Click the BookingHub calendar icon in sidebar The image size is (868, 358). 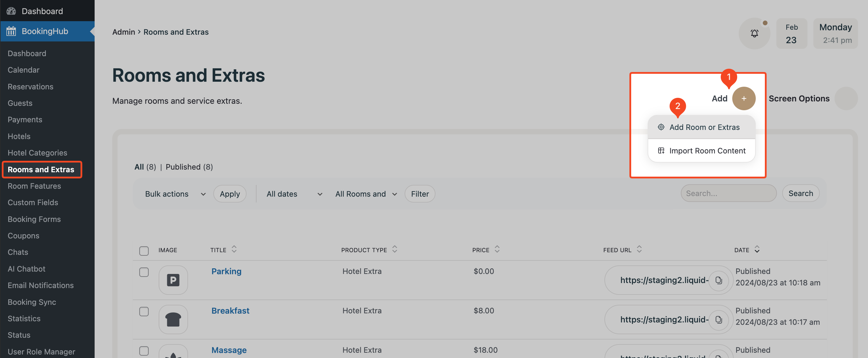tap(11, 31)
